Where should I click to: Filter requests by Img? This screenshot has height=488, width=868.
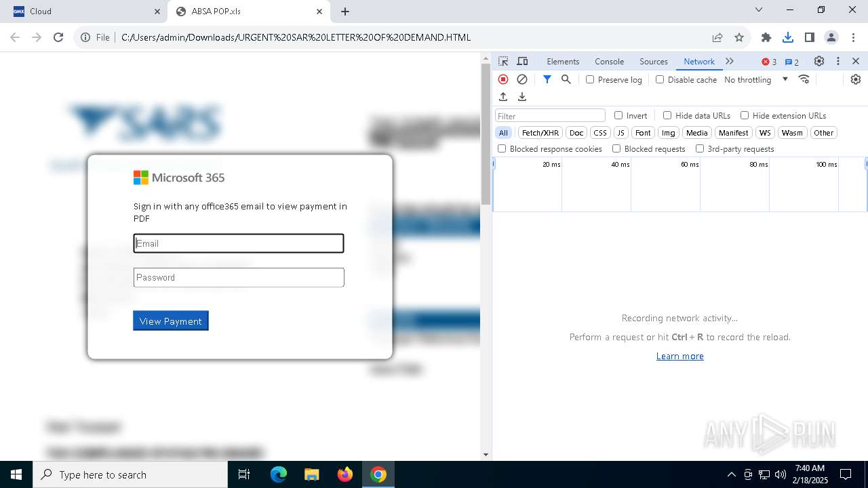click(x=669, y=133)
